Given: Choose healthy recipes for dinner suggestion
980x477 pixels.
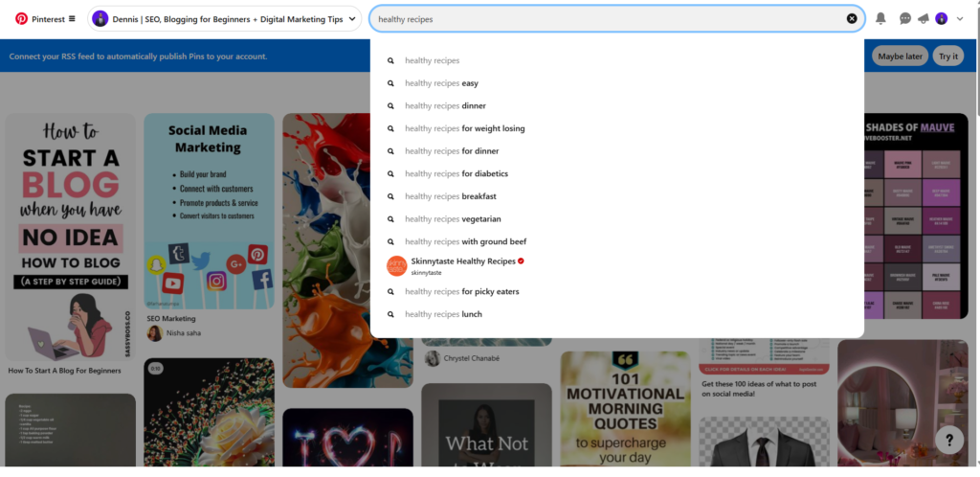Looking at the screenshot, I should coord(617,150).
